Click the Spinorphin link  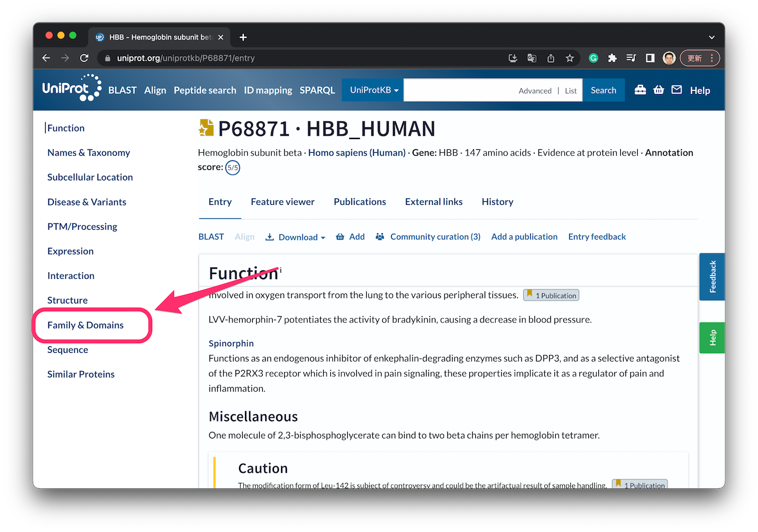(231, 343)
